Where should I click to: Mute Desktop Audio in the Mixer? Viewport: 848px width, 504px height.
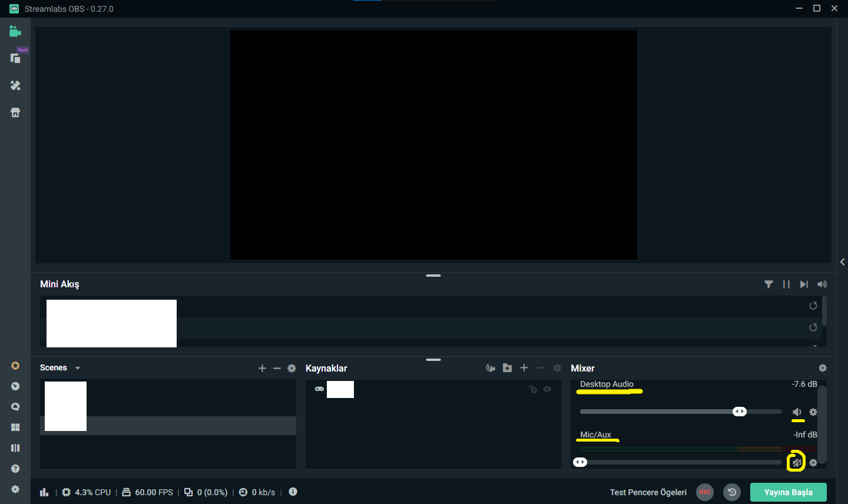pyautogui.click(x=797, y=412)
